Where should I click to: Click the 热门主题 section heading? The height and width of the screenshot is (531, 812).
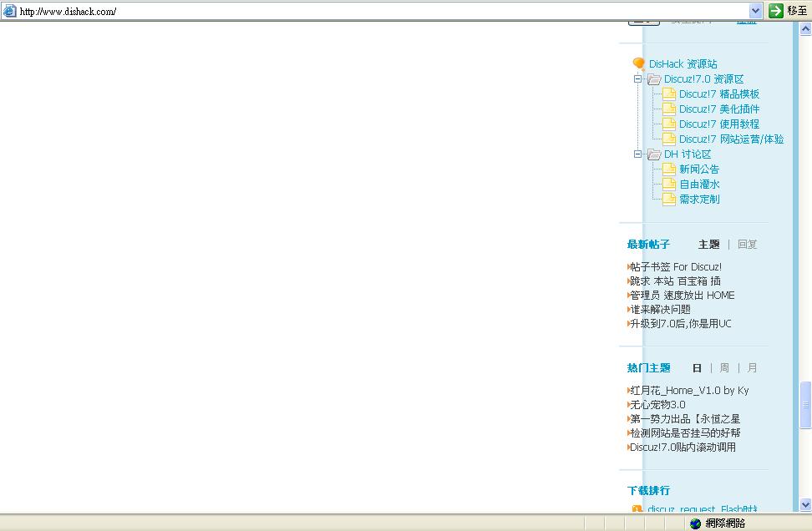pos(648,368)
